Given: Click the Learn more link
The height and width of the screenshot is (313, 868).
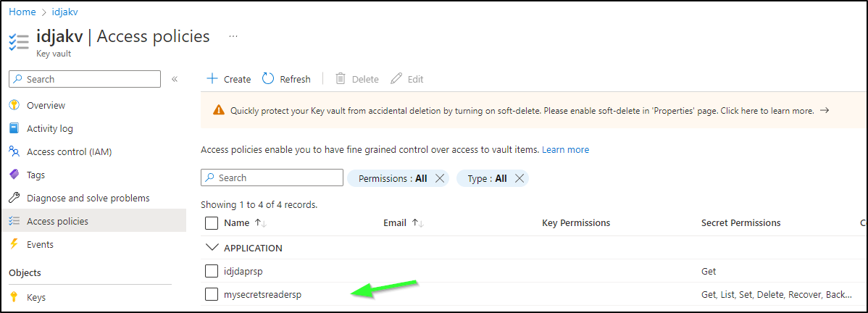Looking at the screenshot, I should click(565, 149).
